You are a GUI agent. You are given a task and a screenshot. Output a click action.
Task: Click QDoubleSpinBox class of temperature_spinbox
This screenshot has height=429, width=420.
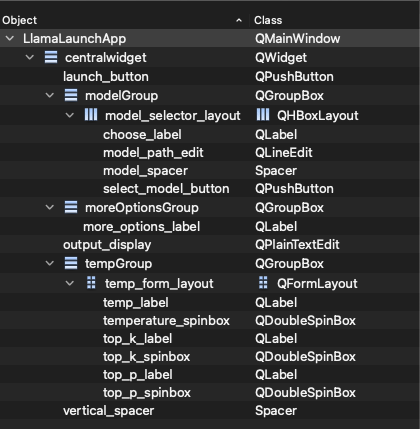(305, 321)
